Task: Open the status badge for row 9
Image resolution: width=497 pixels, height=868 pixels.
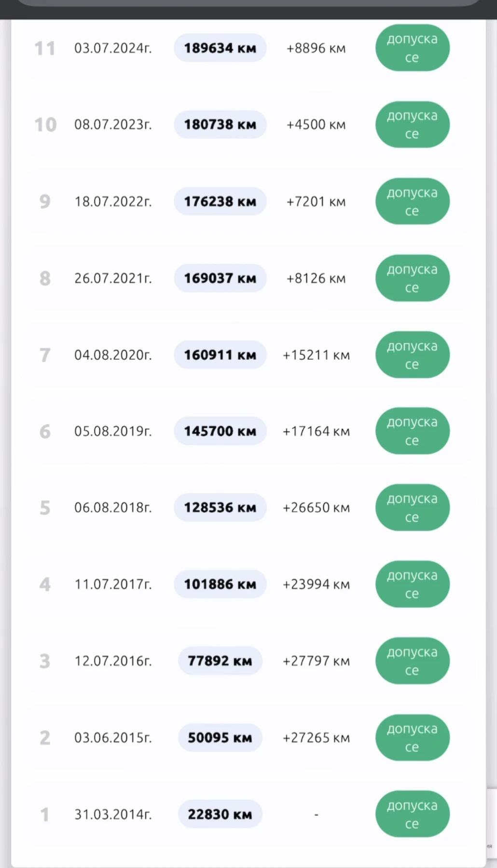Action: (413, 201)
